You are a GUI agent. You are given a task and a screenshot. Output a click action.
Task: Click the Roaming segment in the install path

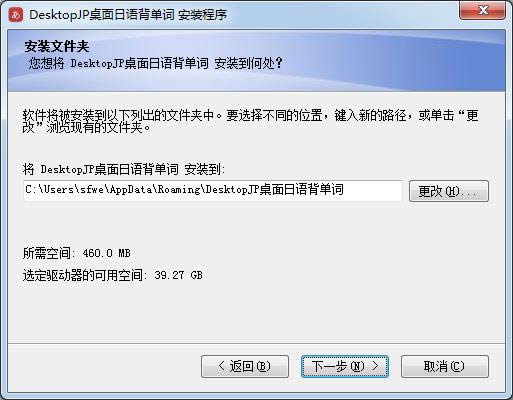[x=179, y=190]
